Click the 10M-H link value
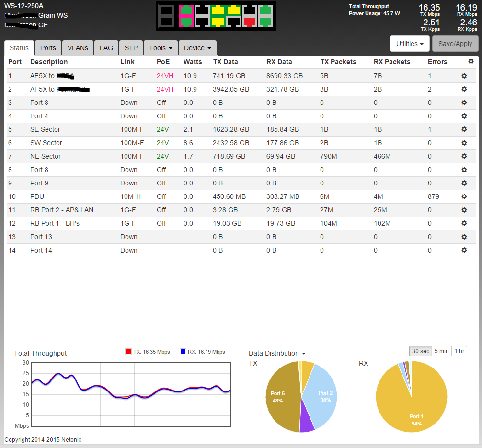This screenshot has height=448, width=482. (131, 196)
